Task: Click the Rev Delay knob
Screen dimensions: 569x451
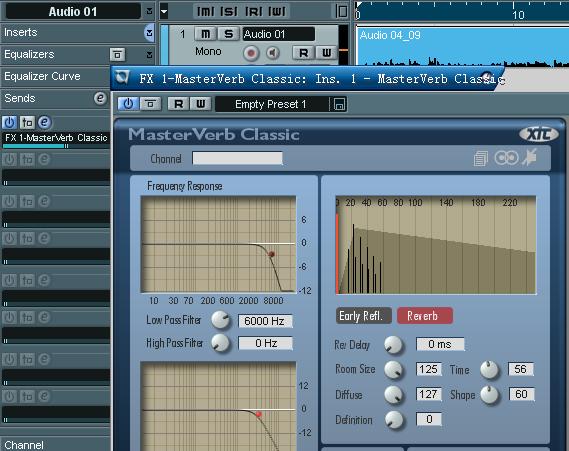Action: point(394,345)
